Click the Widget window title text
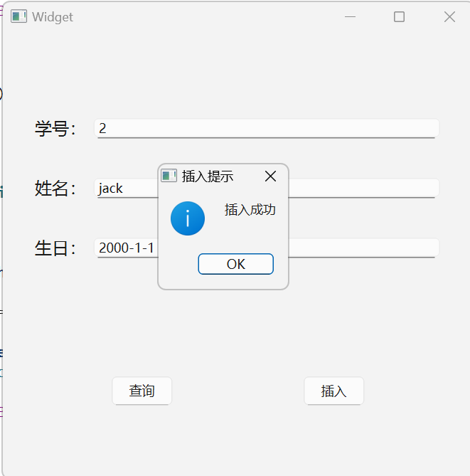Image resolution: width=470 pixels, height=476 pixels. [53, 17]
